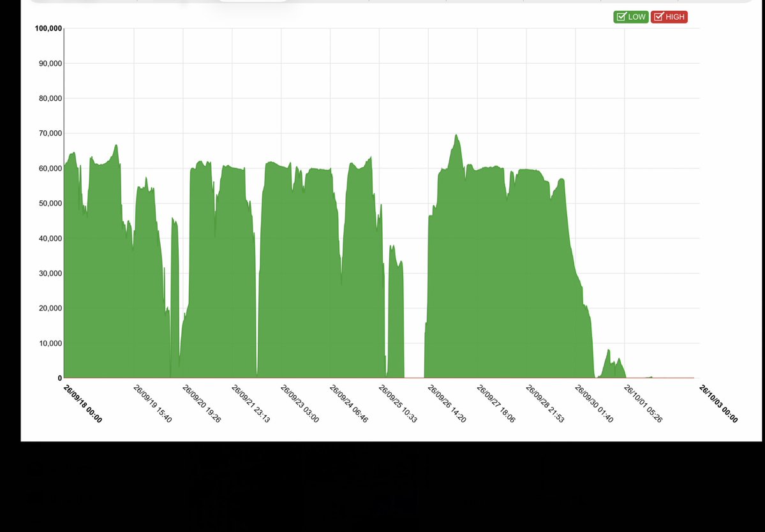
Task: Click the 60,000 y-axis label
Action: (50, 168)
